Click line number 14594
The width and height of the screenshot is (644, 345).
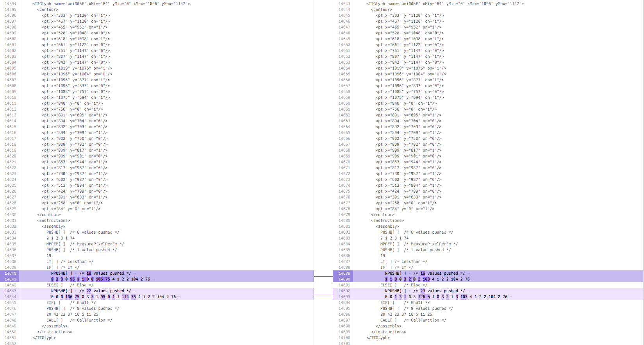(x=11, y=4)
